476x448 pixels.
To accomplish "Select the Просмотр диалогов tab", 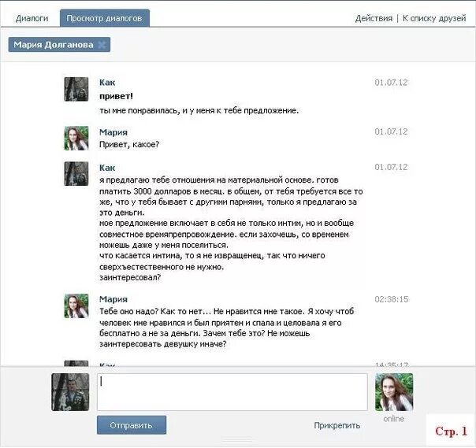I will click(x=105, y=18).
